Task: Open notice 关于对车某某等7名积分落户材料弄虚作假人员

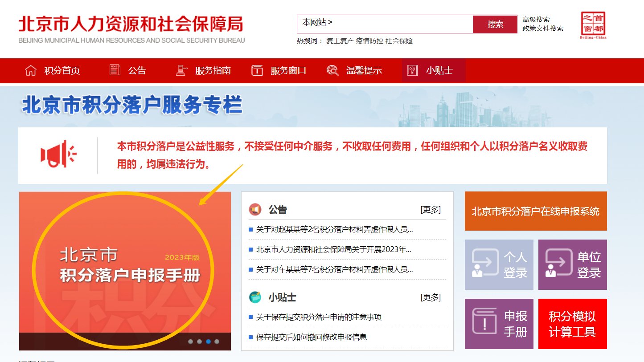Action: [334, 269]
